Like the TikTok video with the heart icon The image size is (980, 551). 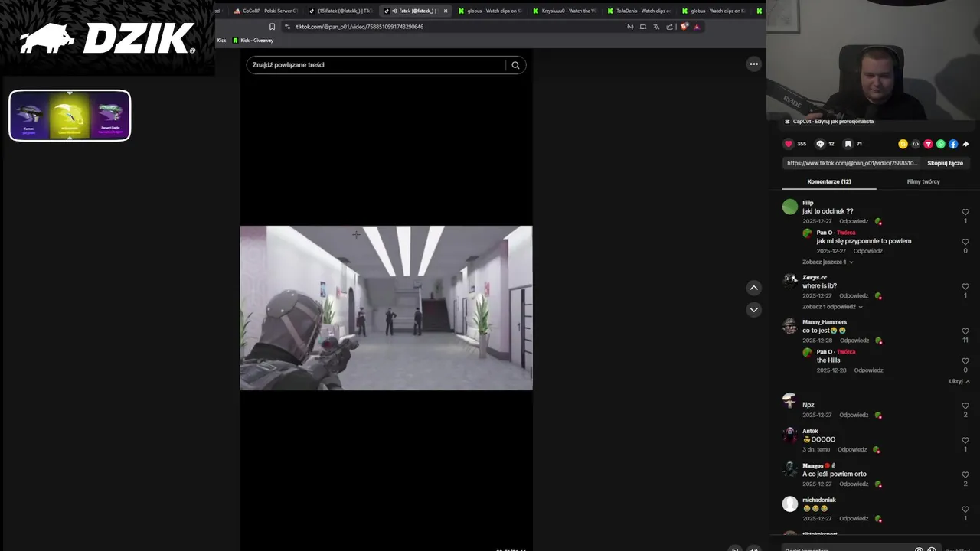tap(789, 144)
